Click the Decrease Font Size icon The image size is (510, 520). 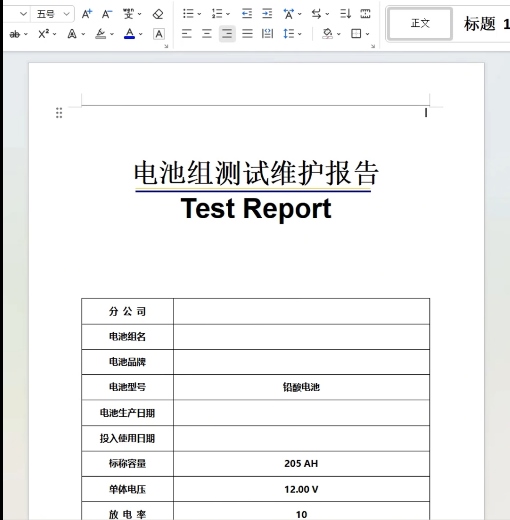107,14
